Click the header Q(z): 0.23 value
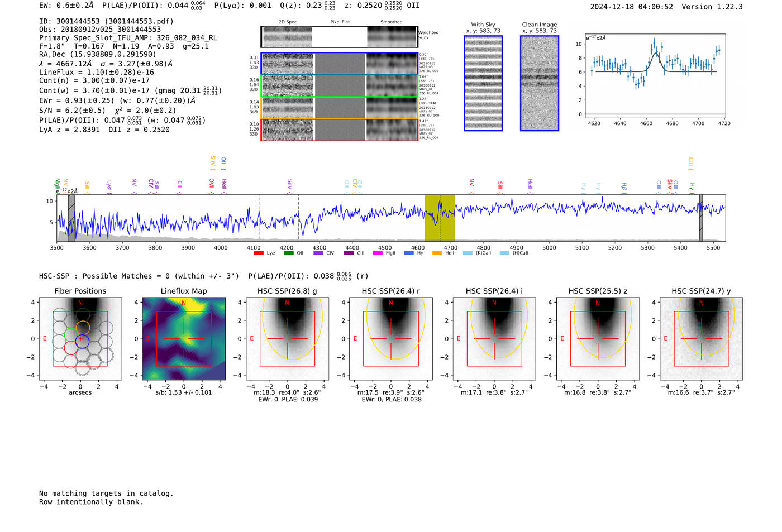Image resolution: width=782 pixels, height=532 pixels. pos(307,5)
